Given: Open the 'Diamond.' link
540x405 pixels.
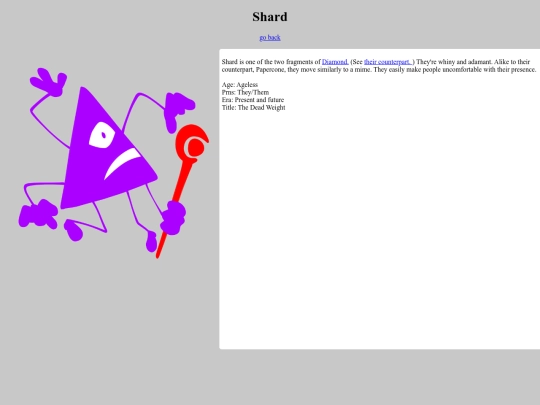Looking at the screenshot, I should 335,62.
